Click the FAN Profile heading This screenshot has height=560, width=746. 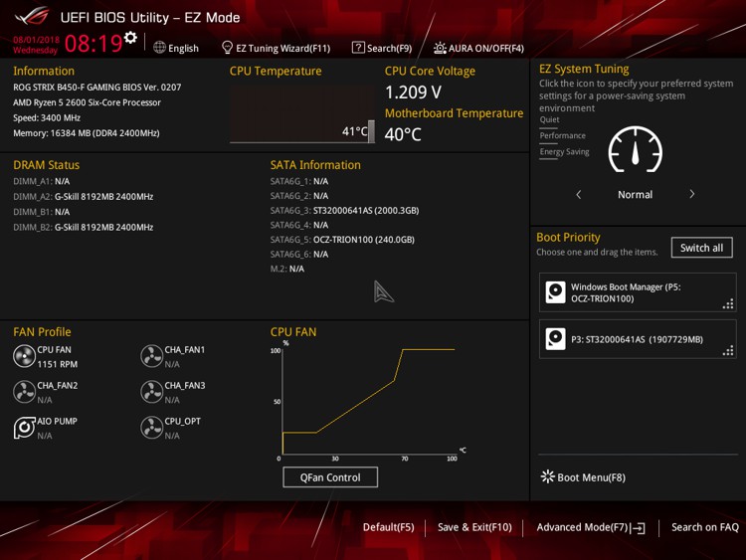[42, 331]
